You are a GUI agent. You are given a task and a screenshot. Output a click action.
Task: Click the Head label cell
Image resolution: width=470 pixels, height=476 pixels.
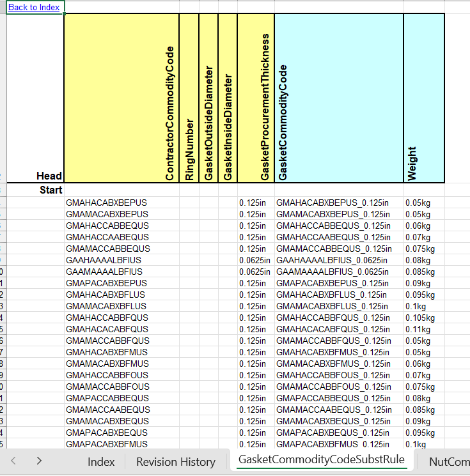click(35, 98)
